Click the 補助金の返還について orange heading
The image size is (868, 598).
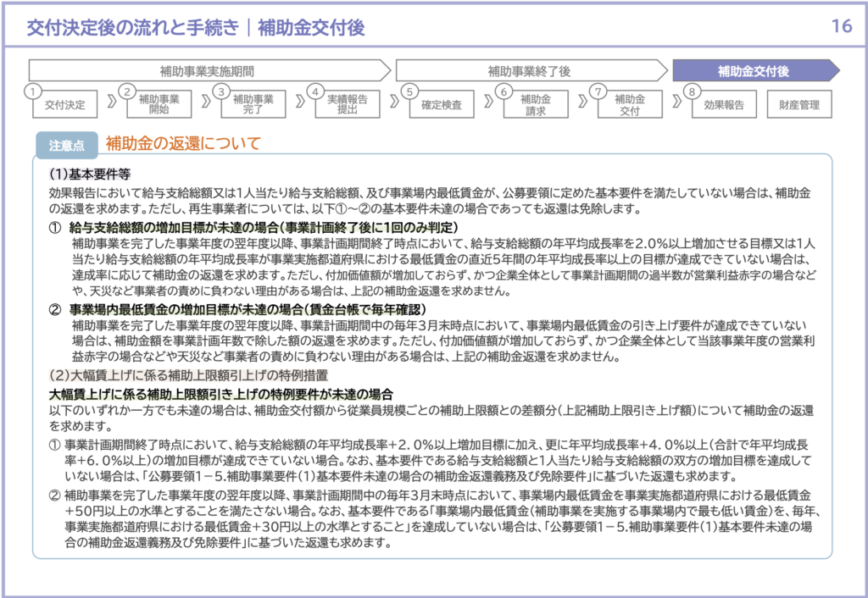[182, 144]
